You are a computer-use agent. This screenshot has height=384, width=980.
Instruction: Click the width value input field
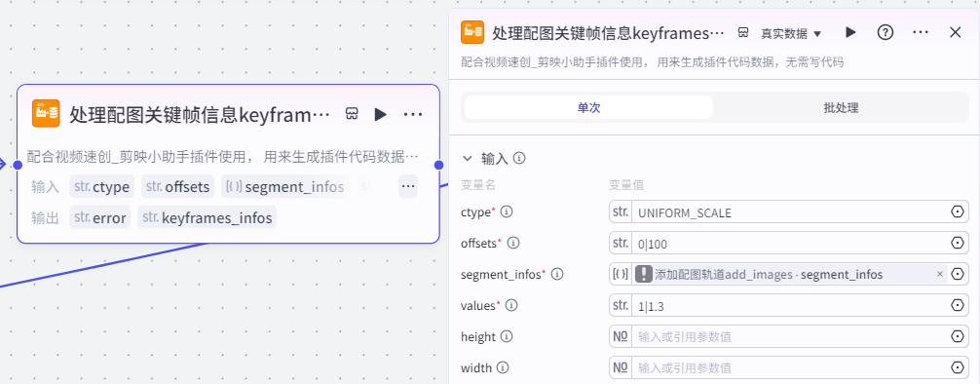[789, 367]
